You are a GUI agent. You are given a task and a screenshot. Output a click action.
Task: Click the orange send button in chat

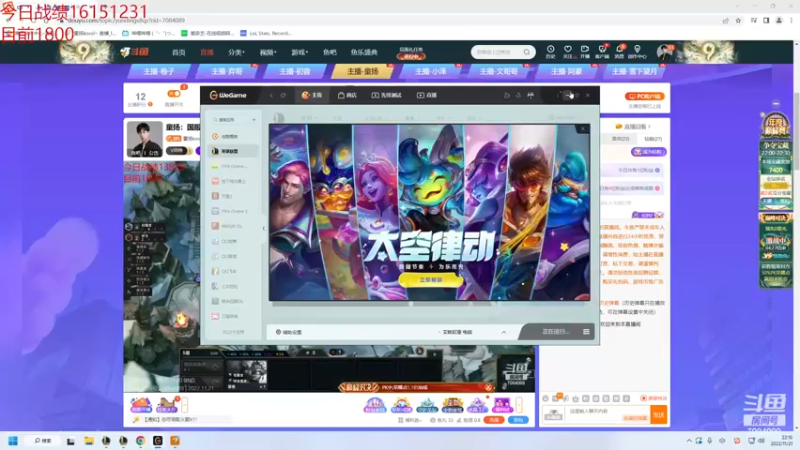tap(659, 415)
